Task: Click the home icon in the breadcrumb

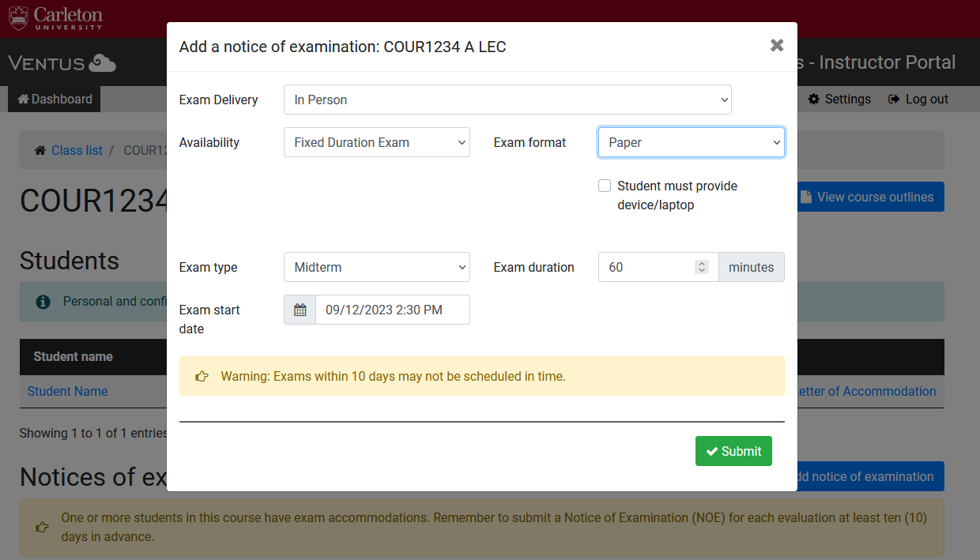Action: 39,149
